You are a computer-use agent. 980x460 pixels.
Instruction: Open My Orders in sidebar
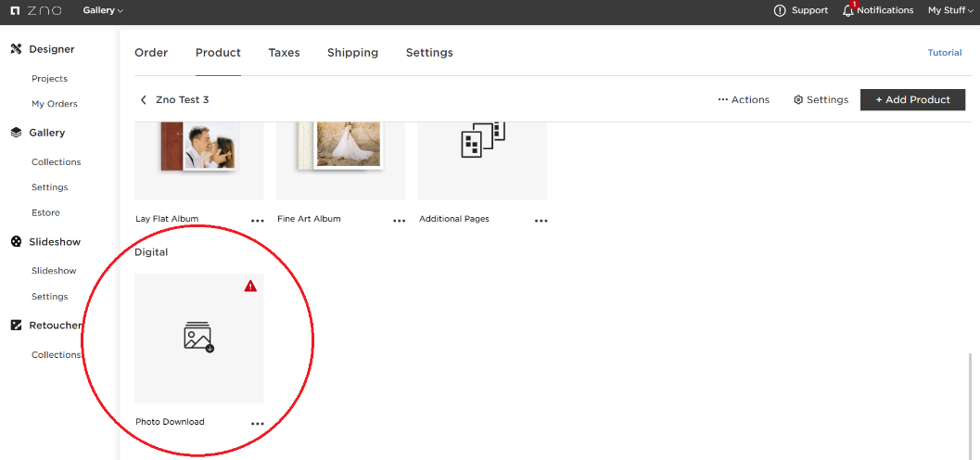coord(55,104)
